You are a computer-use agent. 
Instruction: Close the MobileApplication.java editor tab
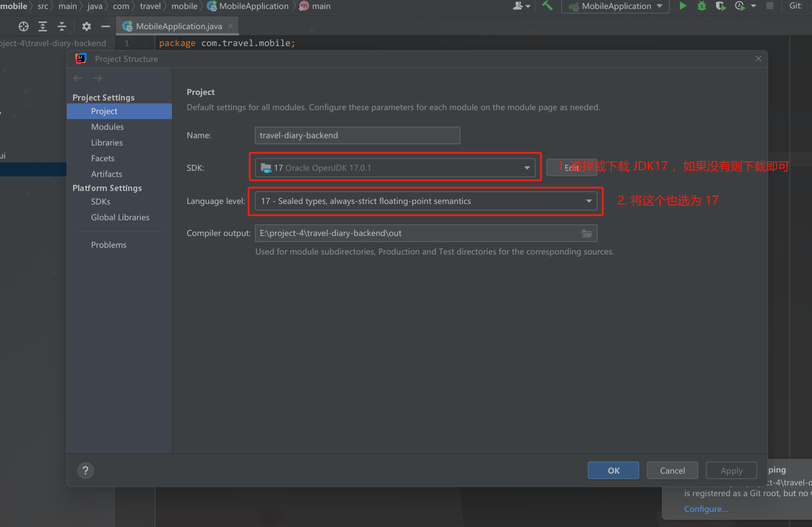[x=231, y=26]
